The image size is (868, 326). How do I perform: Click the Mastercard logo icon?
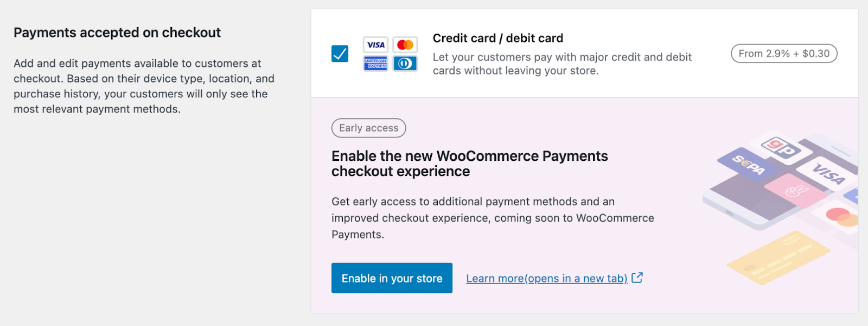(x=405, y=45)
